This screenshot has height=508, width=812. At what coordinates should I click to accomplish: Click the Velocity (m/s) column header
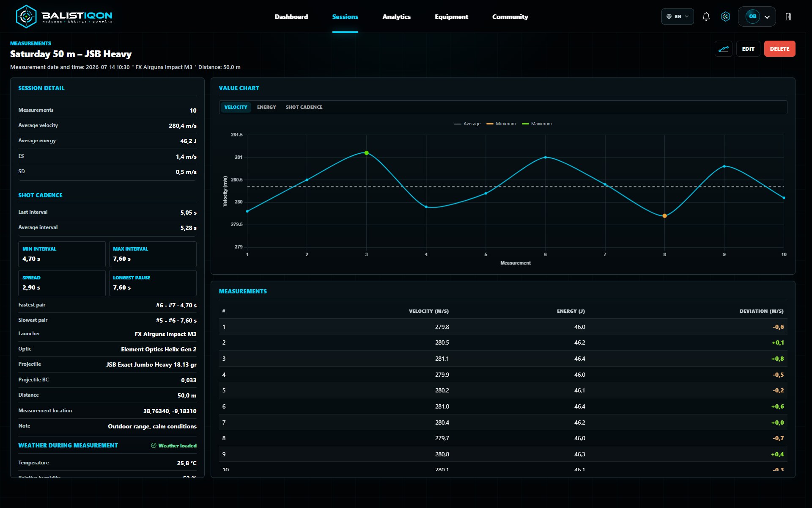pos(428,311)
